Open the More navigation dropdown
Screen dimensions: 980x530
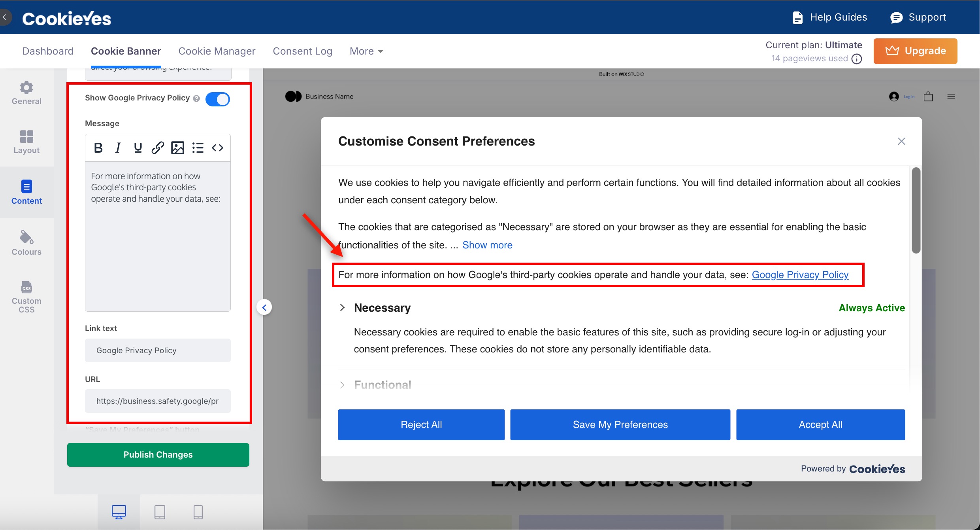tap(366, 51)
